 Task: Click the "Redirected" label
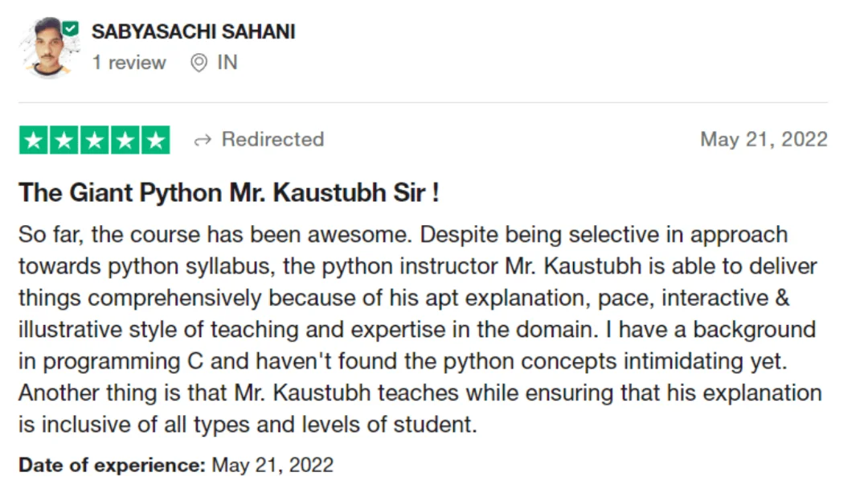(272, 139)
